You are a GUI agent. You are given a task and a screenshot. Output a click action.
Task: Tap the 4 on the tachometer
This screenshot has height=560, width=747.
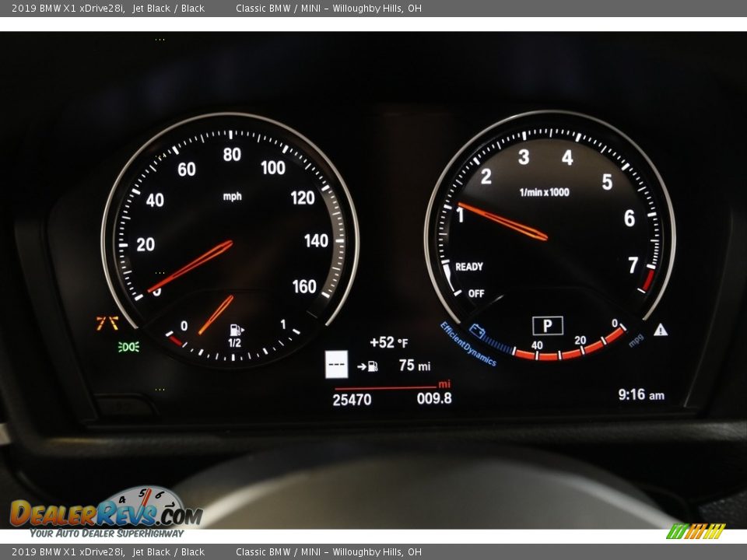pos(567,158)
